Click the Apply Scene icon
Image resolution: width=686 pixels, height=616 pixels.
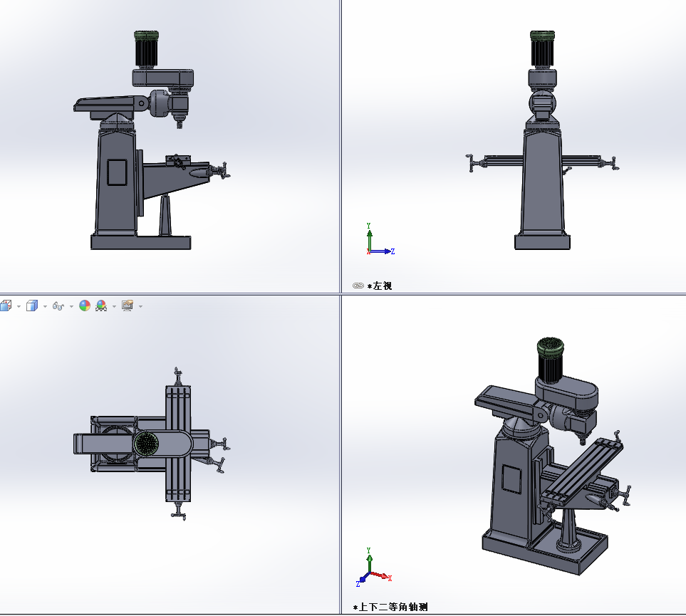101,306
